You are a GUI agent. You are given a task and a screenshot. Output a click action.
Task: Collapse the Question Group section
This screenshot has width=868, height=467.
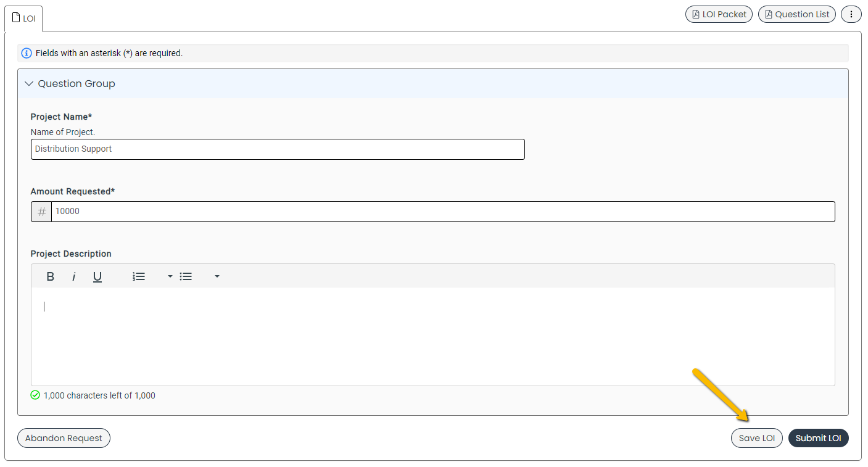click(x=28, y=83)
